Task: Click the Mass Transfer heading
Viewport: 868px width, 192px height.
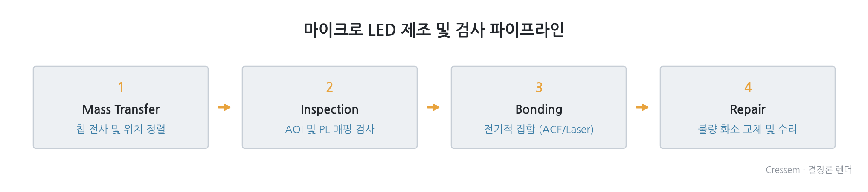Action: [x=121, y=109]
